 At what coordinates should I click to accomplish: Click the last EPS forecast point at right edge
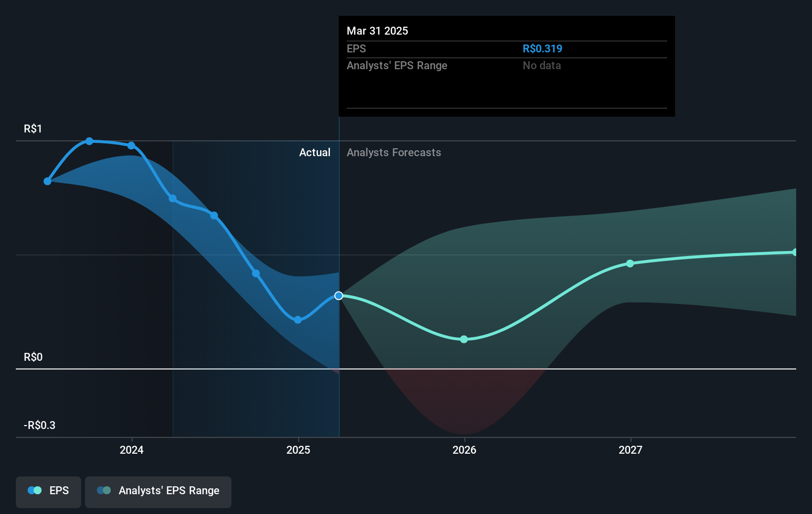795,252
